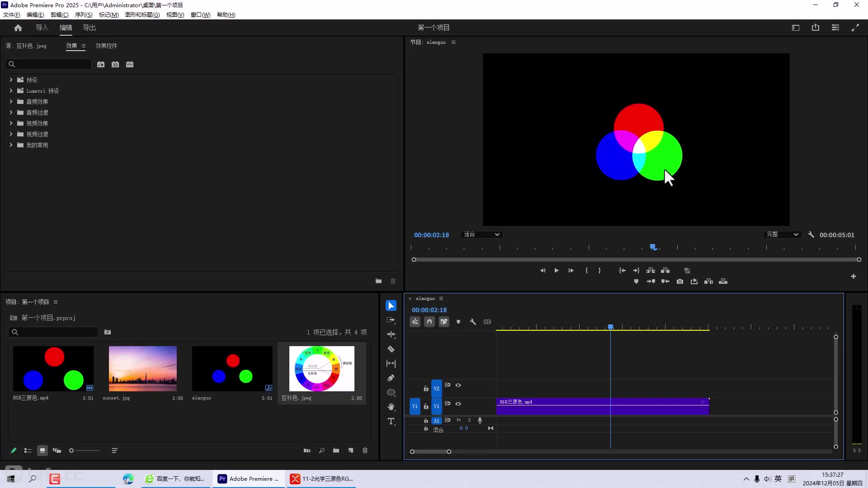Image resolution: width=868 pixels, height=488 pixels.
Task: Go to the 导入 workspace
Action: (42, 28)
